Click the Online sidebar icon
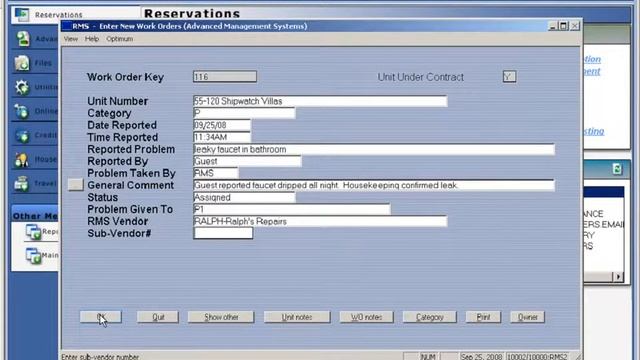This screenshot has height=360, width=640. point(22,111)
